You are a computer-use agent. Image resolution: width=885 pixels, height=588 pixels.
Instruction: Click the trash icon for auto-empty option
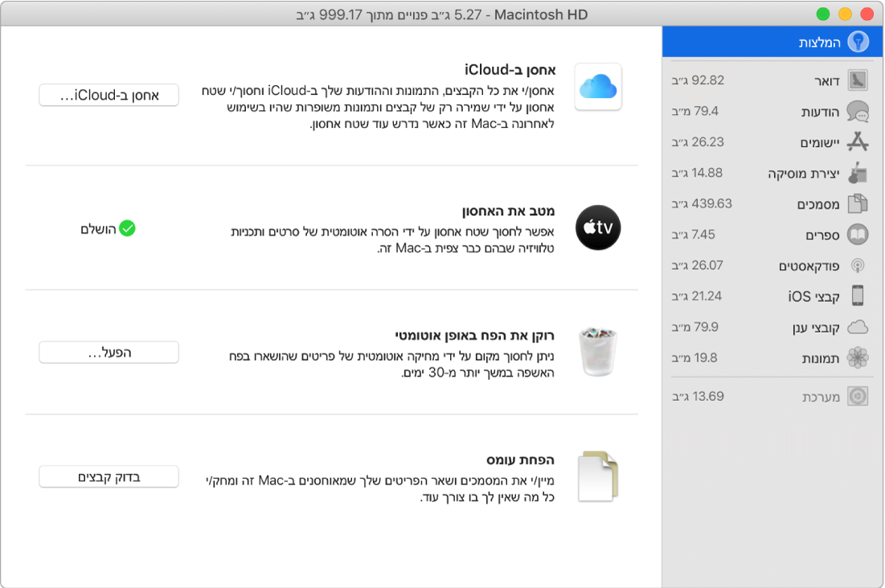[x=597, y=352]
